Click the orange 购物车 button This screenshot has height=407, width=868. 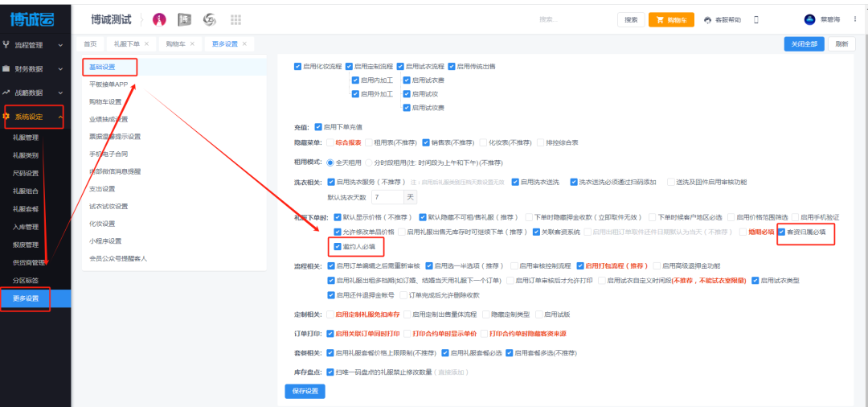(671, 19)
